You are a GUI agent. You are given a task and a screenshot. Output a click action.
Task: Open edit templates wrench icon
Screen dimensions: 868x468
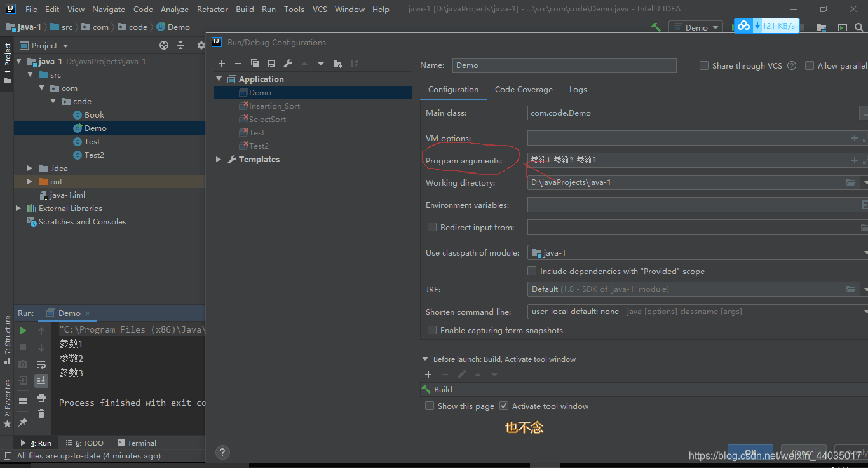coord(288,64)
